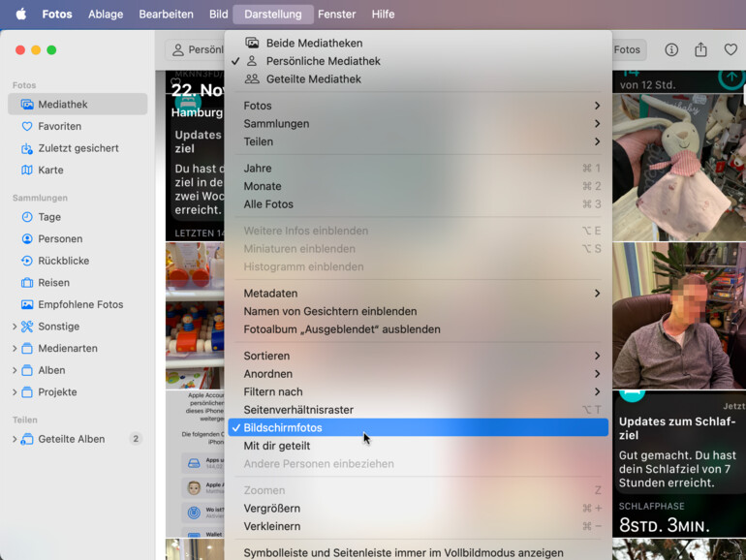Choose Vergrößern menu entry
Screen dimensions: 746x560
point(419,508)
